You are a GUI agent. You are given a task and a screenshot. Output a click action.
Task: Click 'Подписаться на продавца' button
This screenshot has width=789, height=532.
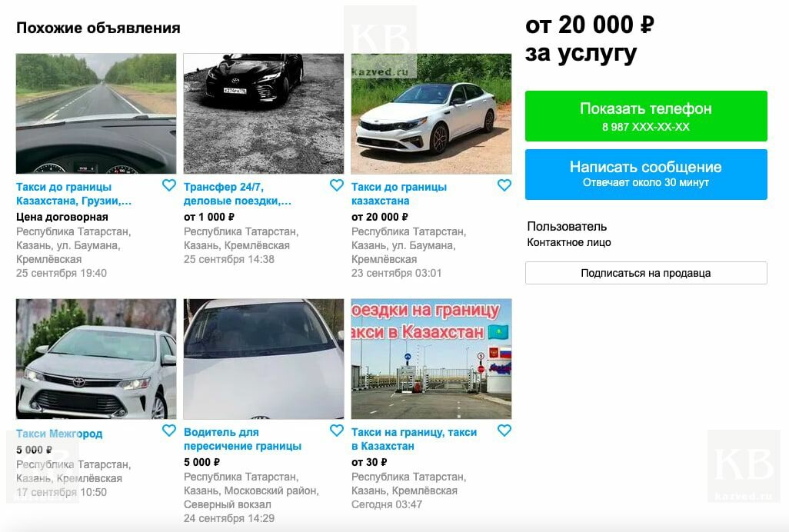click(x=646, y=273)
